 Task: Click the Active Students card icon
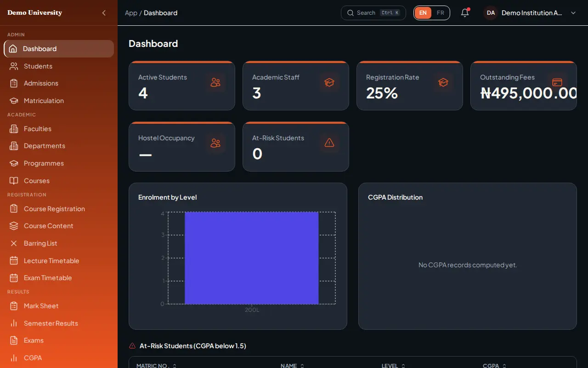coord(215,82)
